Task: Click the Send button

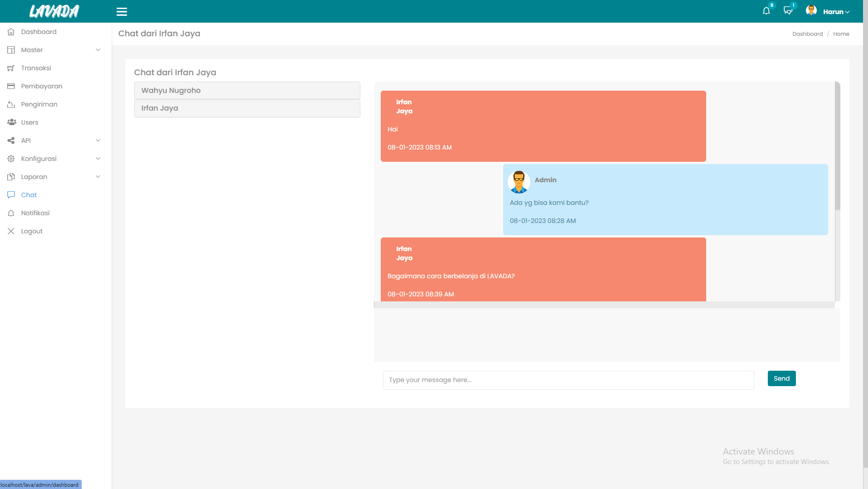Action: (781, 378)
